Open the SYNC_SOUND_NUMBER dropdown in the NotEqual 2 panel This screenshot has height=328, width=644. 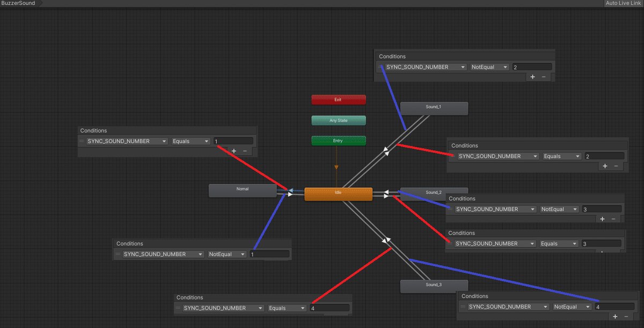tap(426, 67)
